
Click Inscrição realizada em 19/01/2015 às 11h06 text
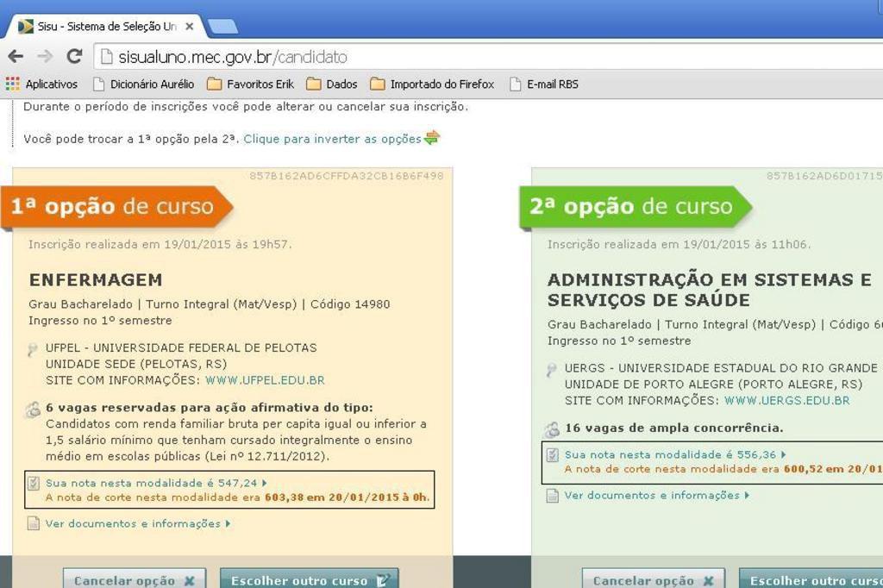[x=679, y=245]
